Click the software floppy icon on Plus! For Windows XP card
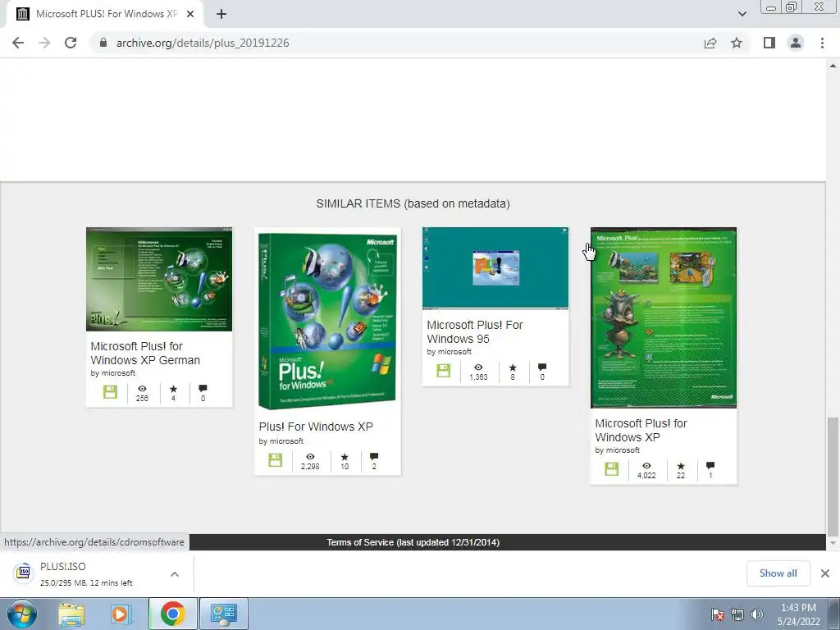Screen dimensions: 840x630 coord(275,460)
